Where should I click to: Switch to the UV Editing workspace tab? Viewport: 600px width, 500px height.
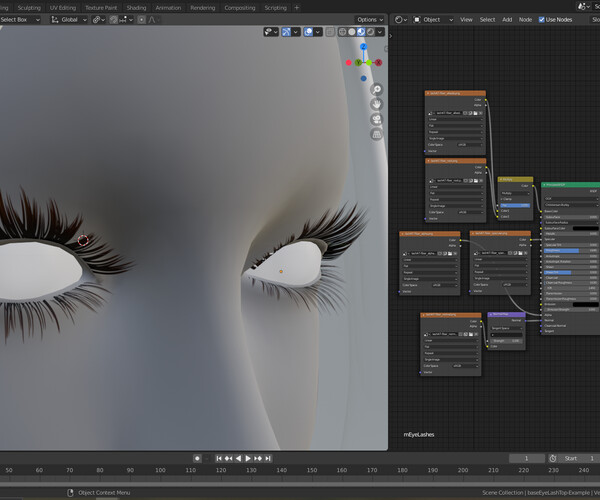pyautogui.click(x=63, y=8)
